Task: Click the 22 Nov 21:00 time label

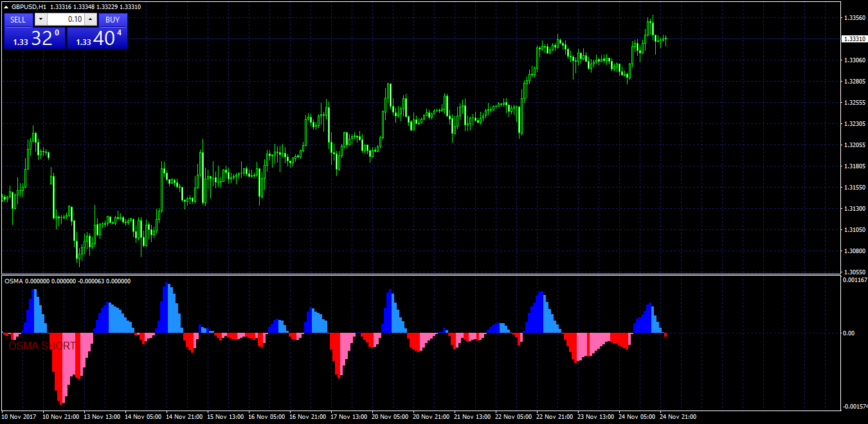Action: coord(555,417)
